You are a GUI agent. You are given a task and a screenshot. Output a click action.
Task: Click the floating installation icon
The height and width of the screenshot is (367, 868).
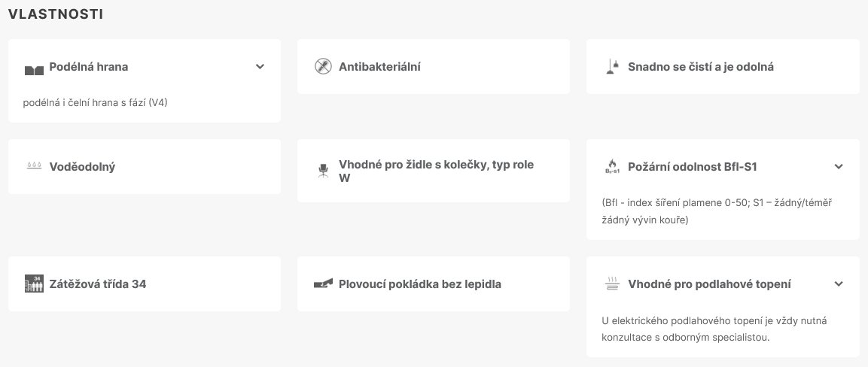coord(323,284)
